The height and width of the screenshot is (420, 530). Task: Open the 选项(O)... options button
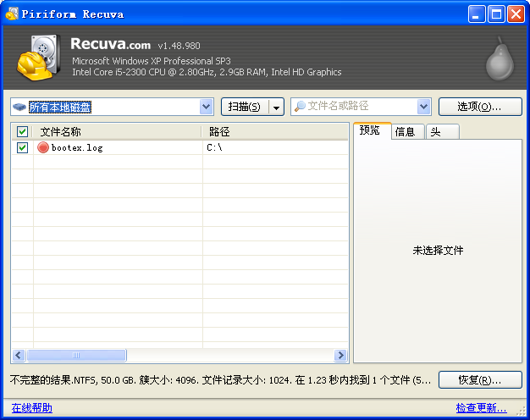coord(480,107)
